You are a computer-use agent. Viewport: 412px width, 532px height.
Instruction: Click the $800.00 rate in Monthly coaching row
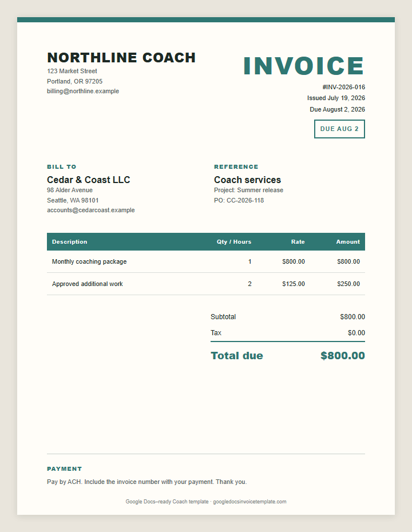tap(293, 261)
